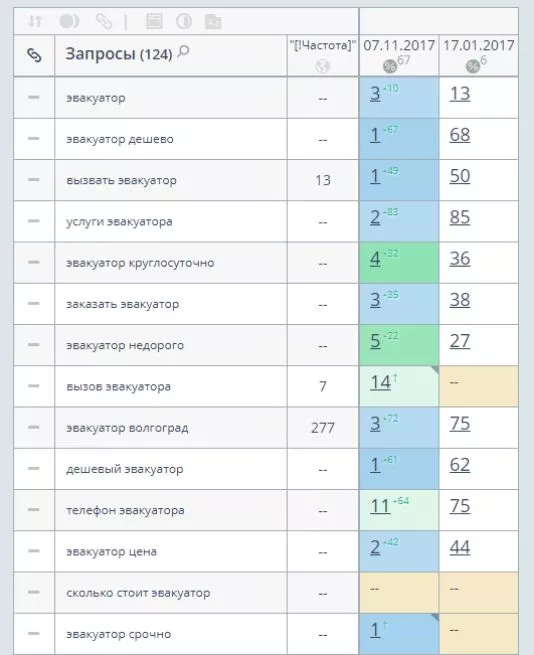Select the green cell for эвакуатор круглосуточно
Image resolution: width=534 pixels, height=655 pixels.
(399, 263)
